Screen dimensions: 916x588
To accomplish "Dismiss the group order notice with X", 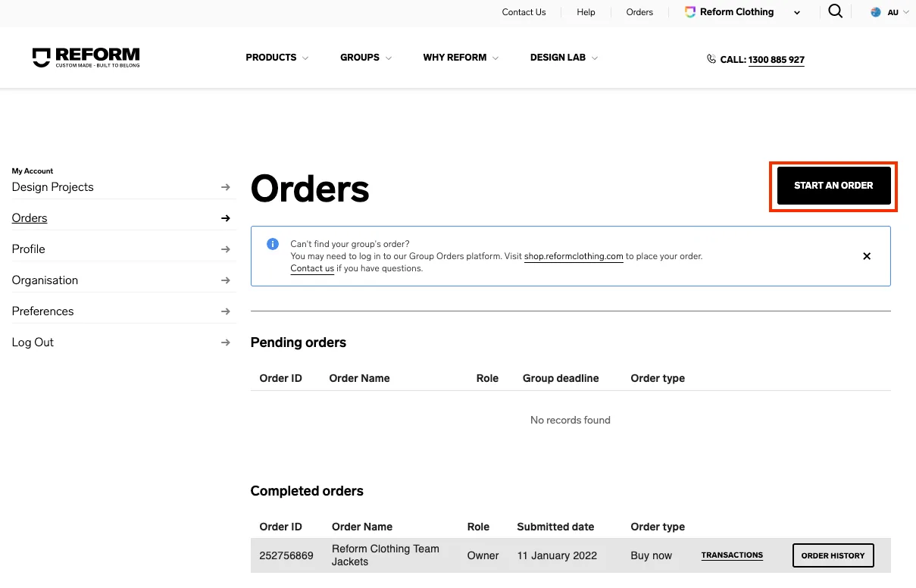I will point(867,256).
